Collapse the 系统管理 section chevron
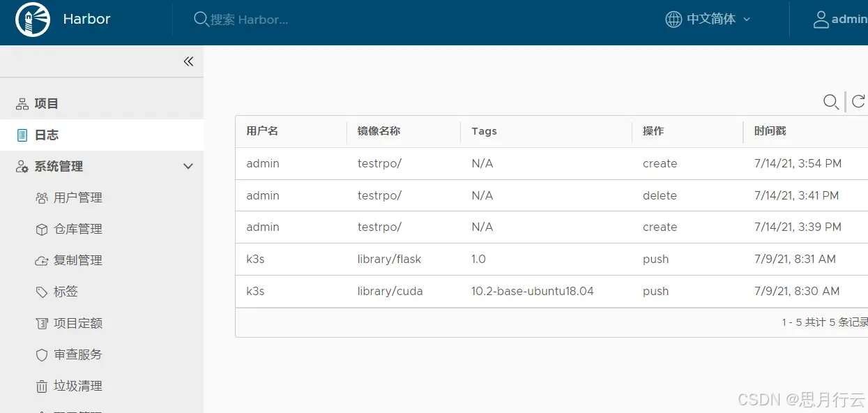Screen dimensions: 868x413 [x=188, y=167]
